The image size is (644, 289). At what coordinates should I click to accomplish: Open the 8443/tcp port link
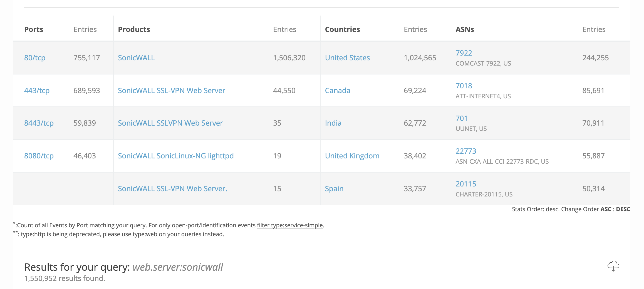click(39, 123)
